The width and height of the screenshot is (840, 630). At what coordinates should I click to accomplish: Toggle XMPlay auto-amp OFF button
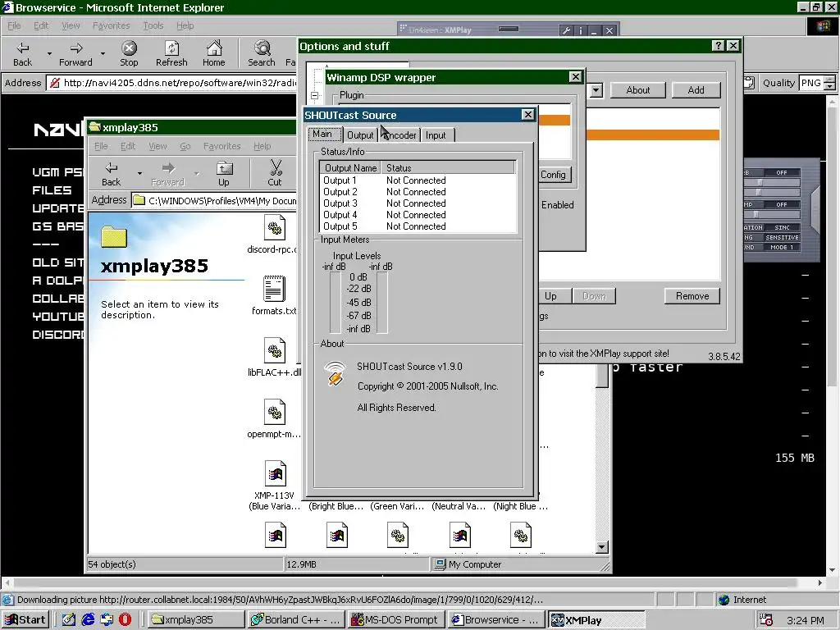point(782,204)
